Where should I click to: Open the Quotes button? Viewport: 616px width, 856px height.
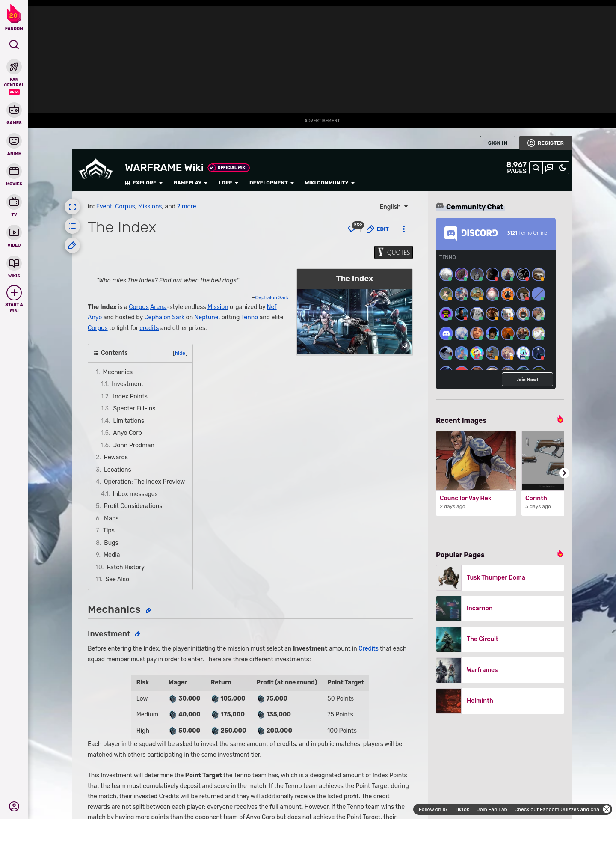394,252
